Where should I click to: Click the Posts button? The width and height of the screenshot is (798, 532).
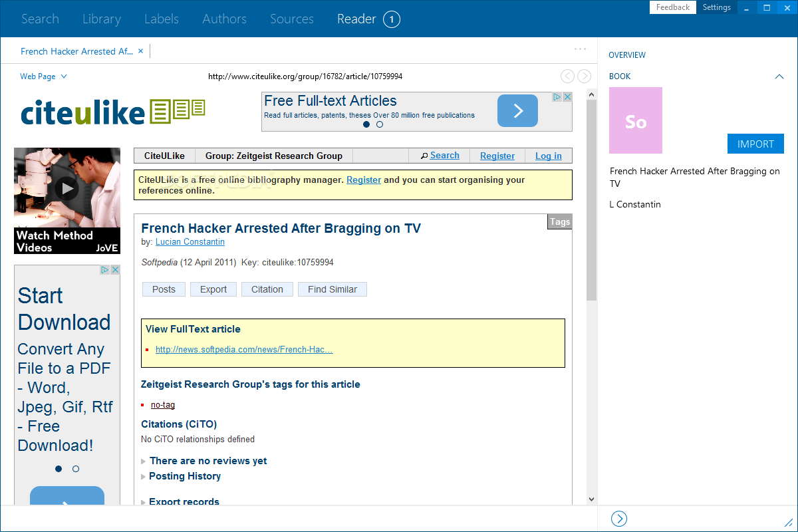164,289
